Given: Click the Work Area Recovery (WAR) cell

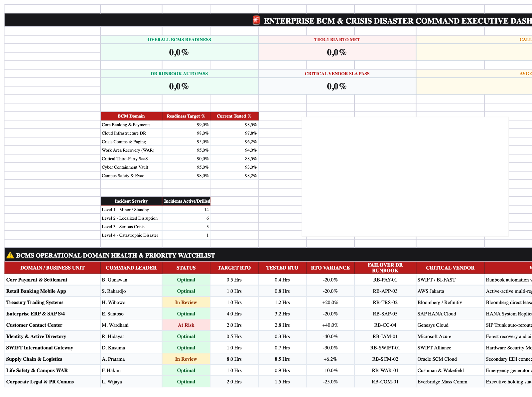Looking at the screenshot, I should 131,150.
